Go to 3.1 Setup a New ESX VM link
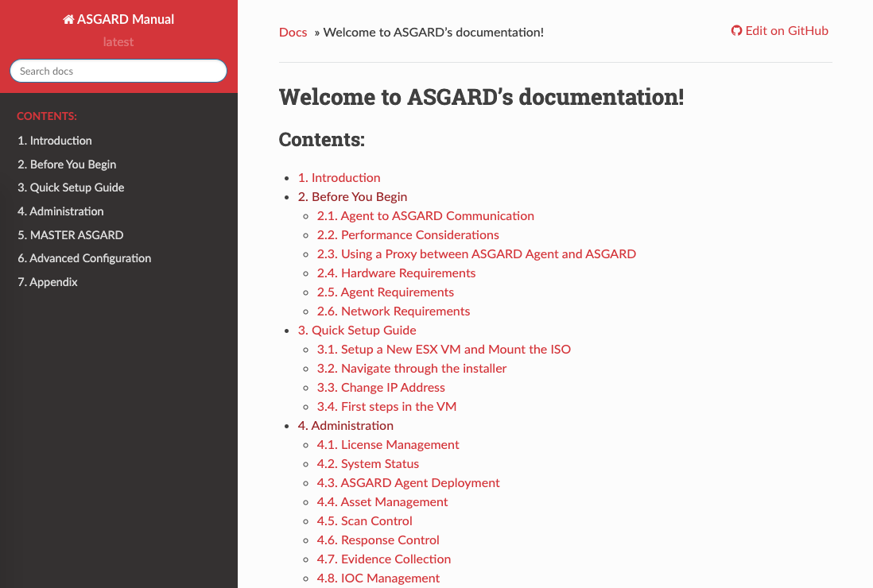The height and width of the screenshot is (588, 873). [444, 350]
